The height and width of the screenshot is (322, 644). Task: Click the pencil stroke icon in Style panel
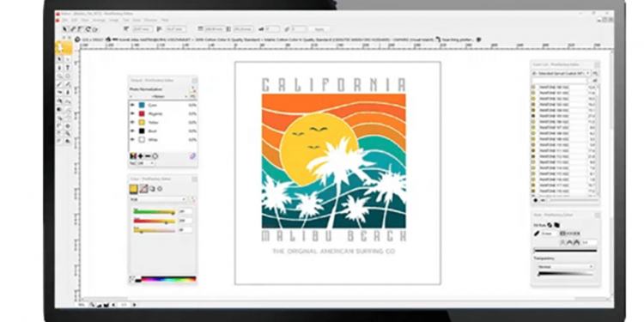point(537,234)
